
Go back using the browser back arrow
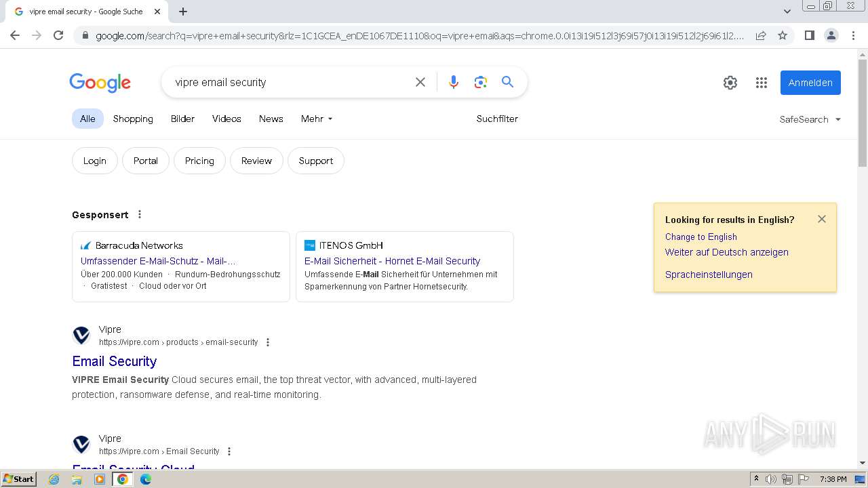pos(15,35)
